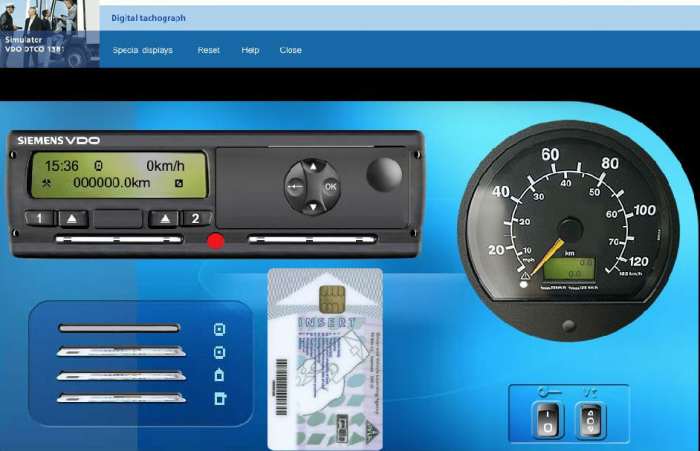700x451 pixels.
Task: Select the driver card marked INSERT
Action: coord(325,360)
